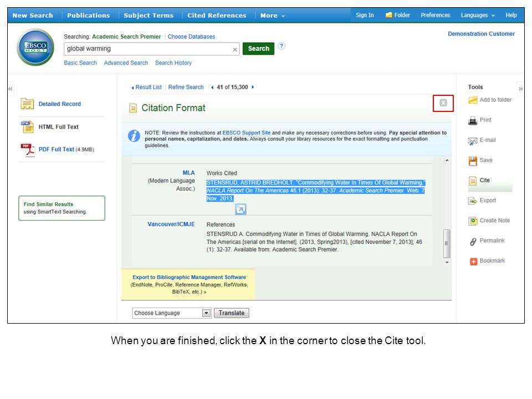Click the EBSCOhost logo
Viewport: 532px width, 399px height.
(35, 47)
